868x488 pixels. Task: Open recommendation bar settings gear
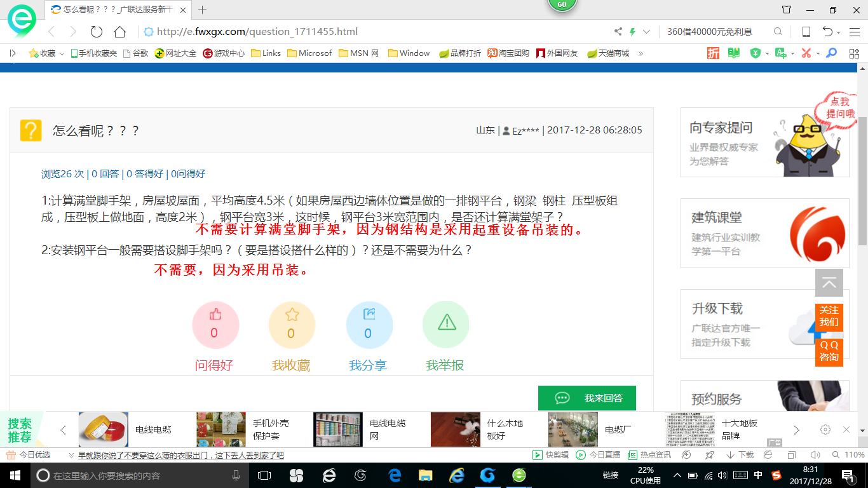825,430
